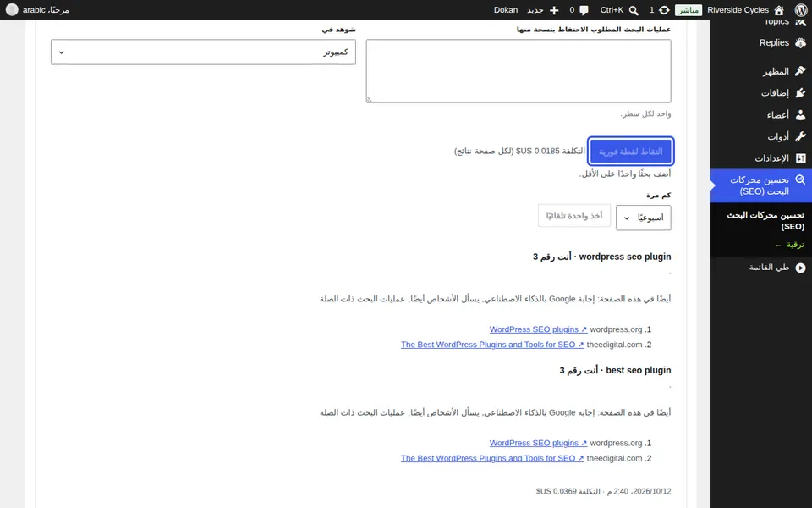Open theedigital.com link under best seo plugin
The height and width of the screenshot is (508, 812).
(x=492, y=458)
